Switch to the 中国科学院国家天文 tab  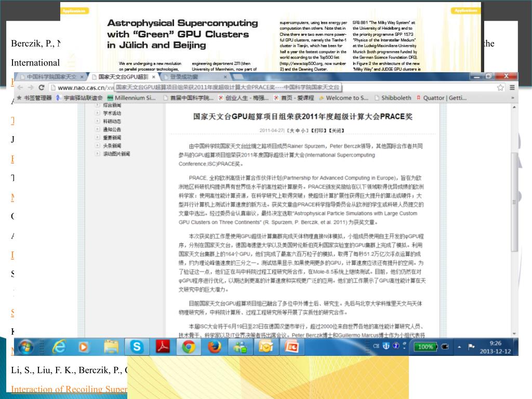(51, 77)
